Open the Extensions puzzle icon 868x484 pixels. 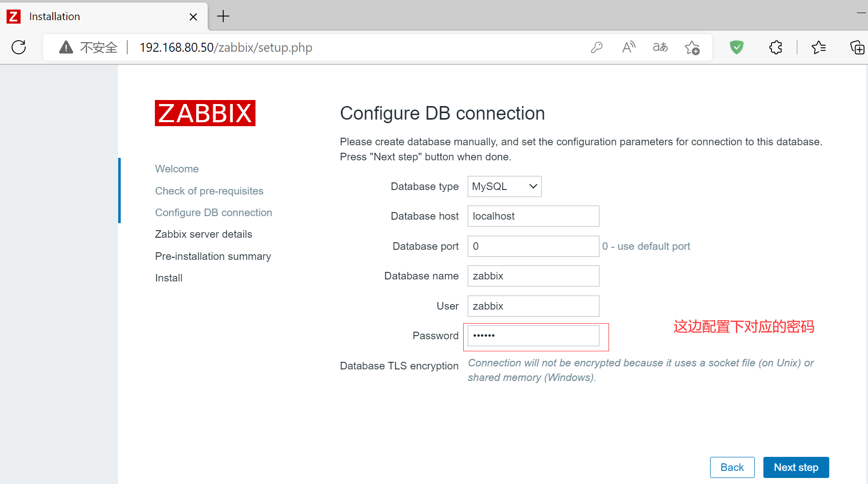click(x=775, y=47)
